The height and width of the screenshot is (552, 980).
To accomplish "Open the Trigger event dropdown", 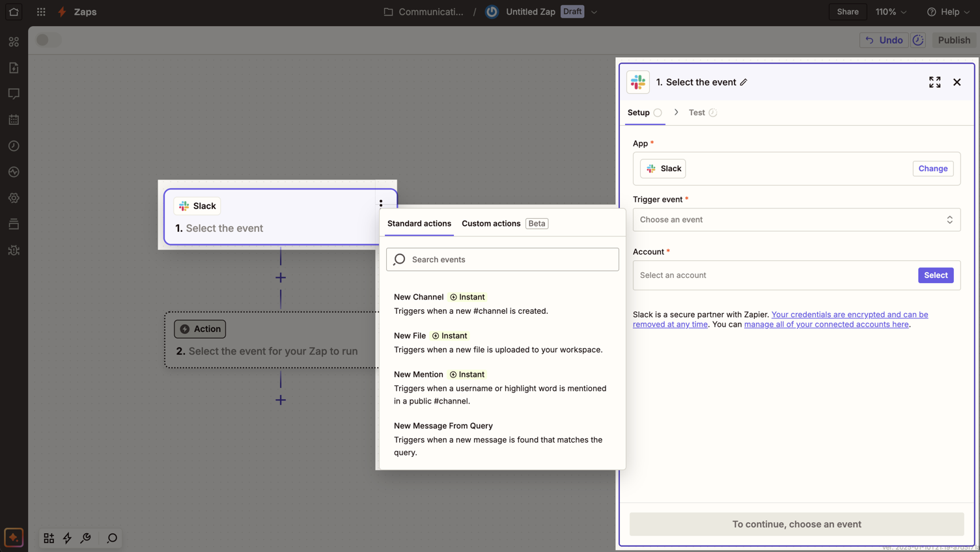I will click(x=796, y=220).
